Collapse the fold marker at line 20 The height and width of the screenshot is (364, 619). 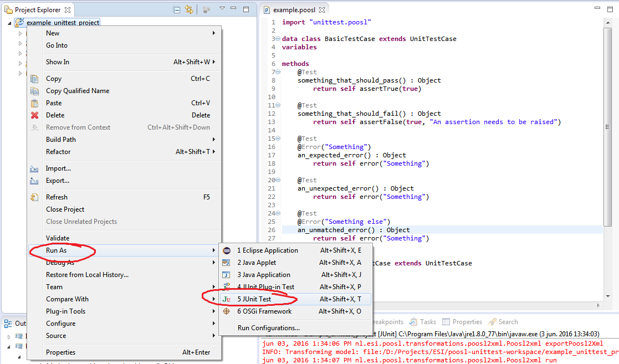click(x=278, y=180)
